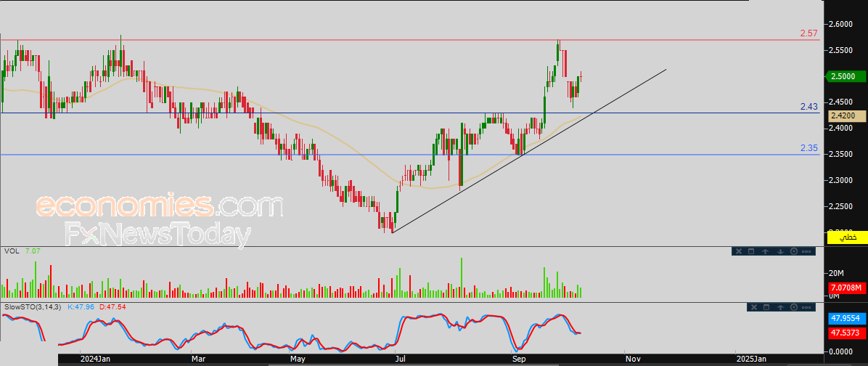The width and height of the screenshot is (868, 366).
Task: Select the 2.35 horizontal level label
Action: [x=808, y=148]
